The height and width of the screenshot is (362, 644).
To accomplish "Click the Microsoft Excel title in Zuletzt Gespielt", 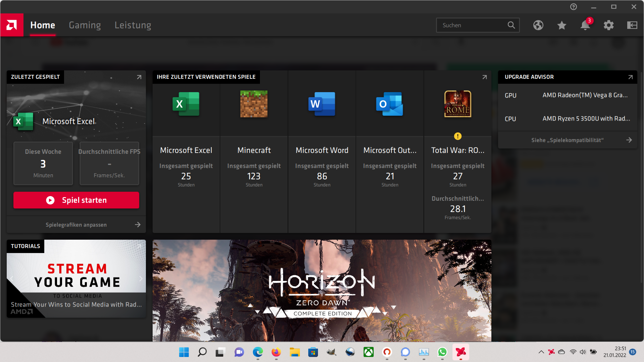I will click(x=69, y=121).
